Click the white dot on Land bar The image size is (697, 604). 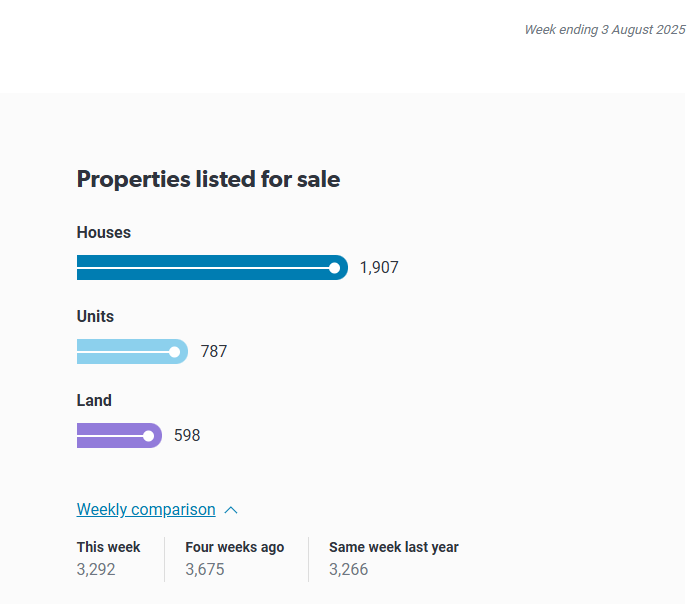click(149, 436)
